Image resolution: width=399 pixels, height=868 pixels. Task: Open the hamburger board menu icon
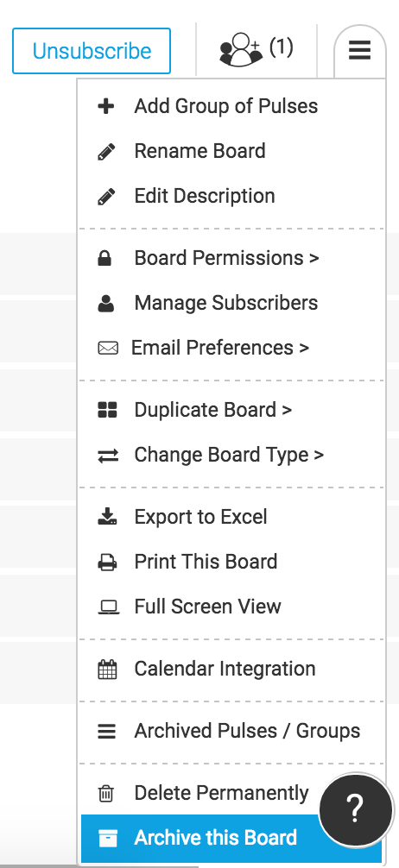(359, 51)
